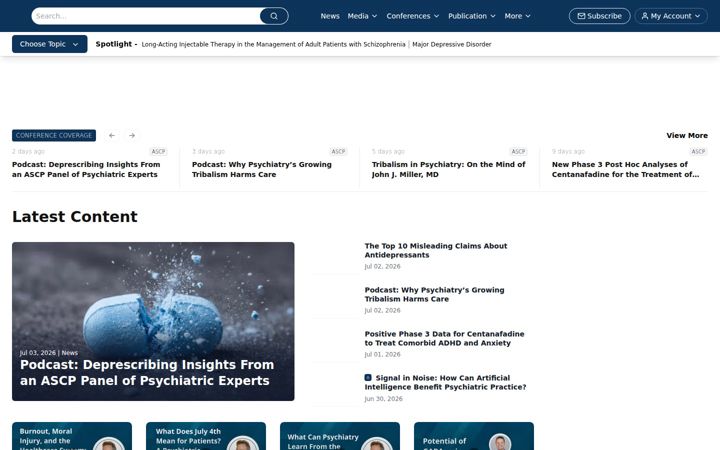Click the broken pill featured article image
Image resolution: width=720 pixels, height=450 pixels.
[x=153, y=321]
